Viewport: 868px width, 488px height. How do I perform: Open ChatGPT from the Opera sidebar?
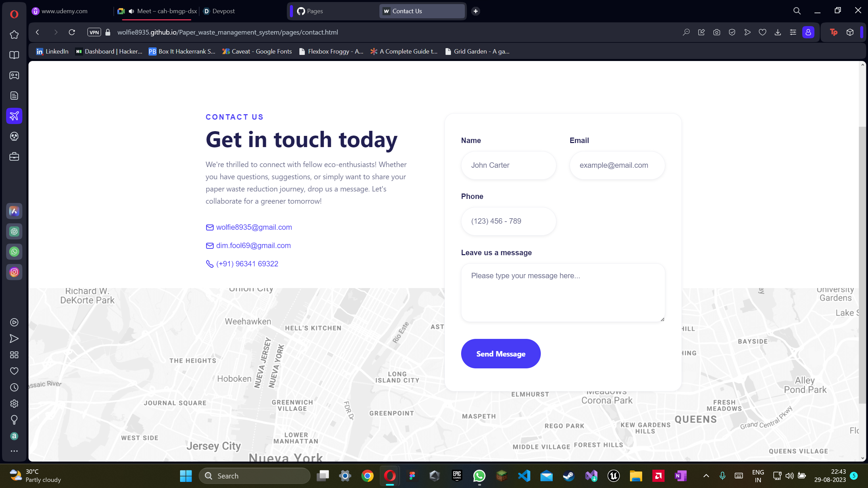click(x=14, y=231)
